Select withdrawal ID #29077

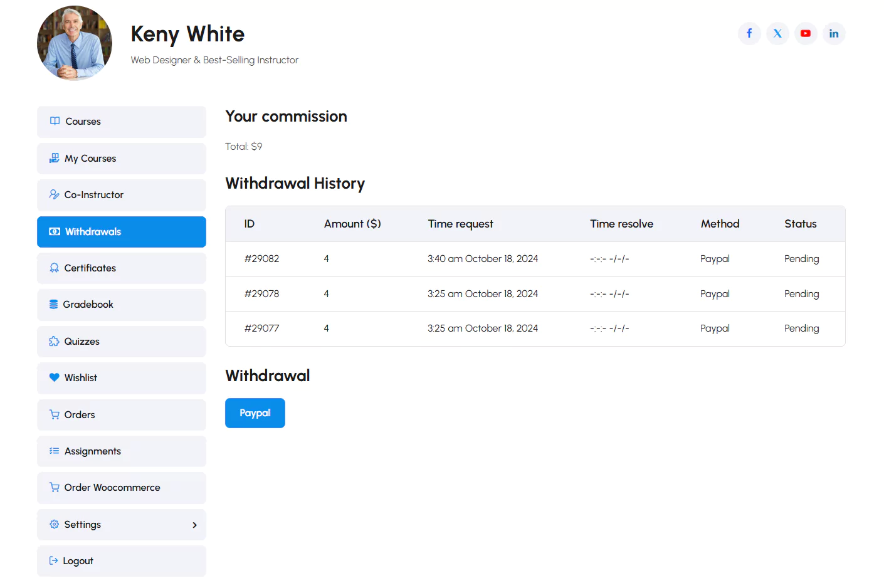pos(261,328)
